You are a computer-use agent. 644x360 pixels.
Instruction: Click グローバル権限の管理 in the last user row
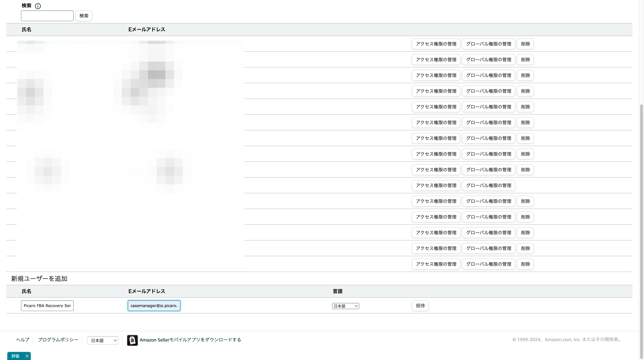click(488, 264)
